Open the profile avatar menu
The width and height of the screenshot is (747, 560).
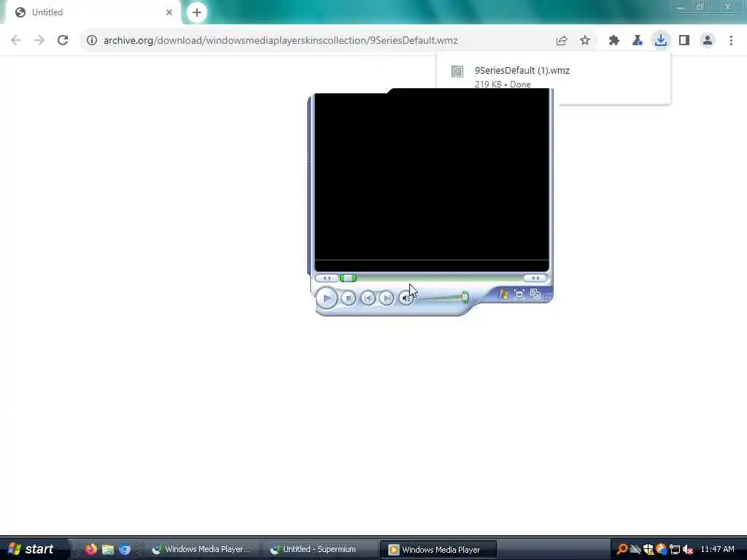708,41
